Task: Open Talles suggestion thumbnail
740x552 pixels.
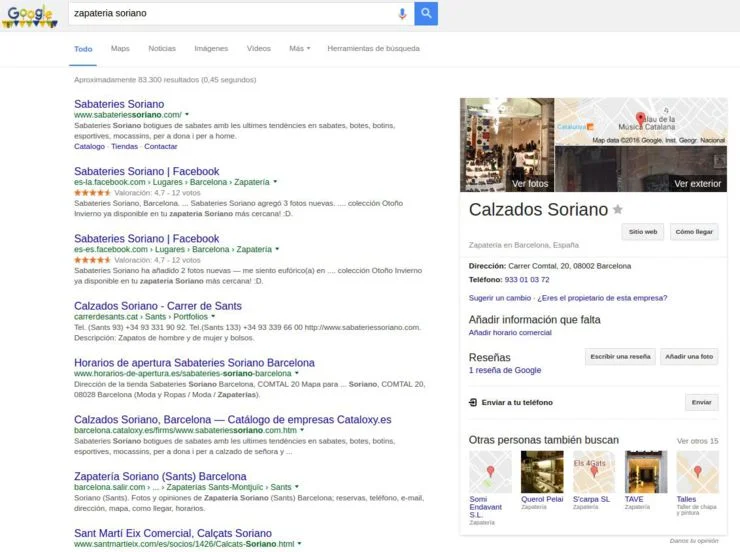Action: point(698,472)
